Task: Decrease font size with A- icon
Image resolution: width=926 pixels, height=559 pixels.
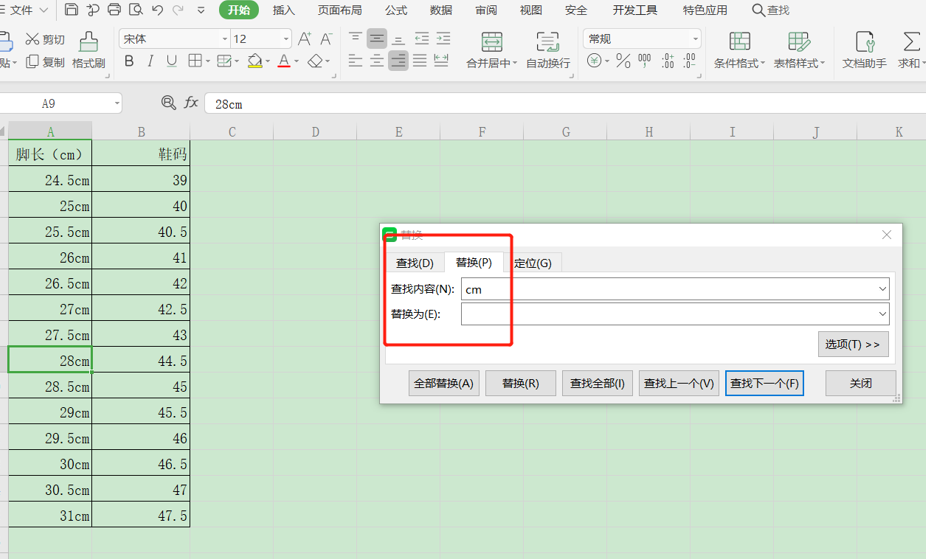Action: tap(326, 39)
